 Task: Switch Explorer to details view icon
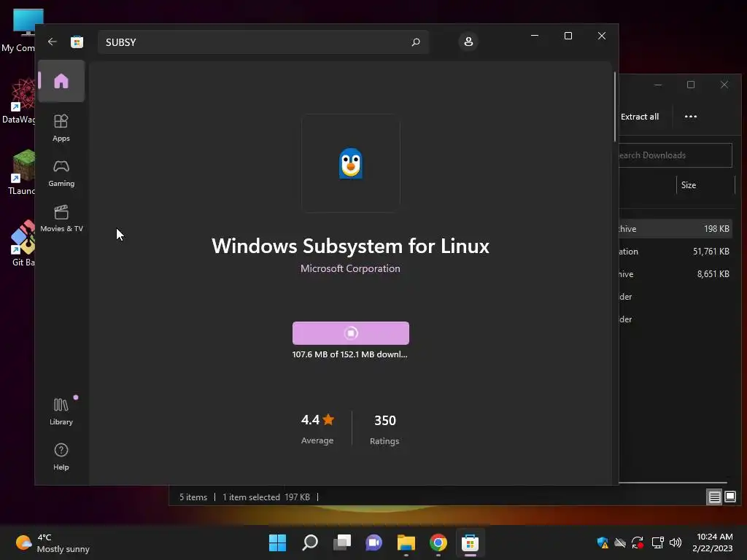tap(715, 497)
